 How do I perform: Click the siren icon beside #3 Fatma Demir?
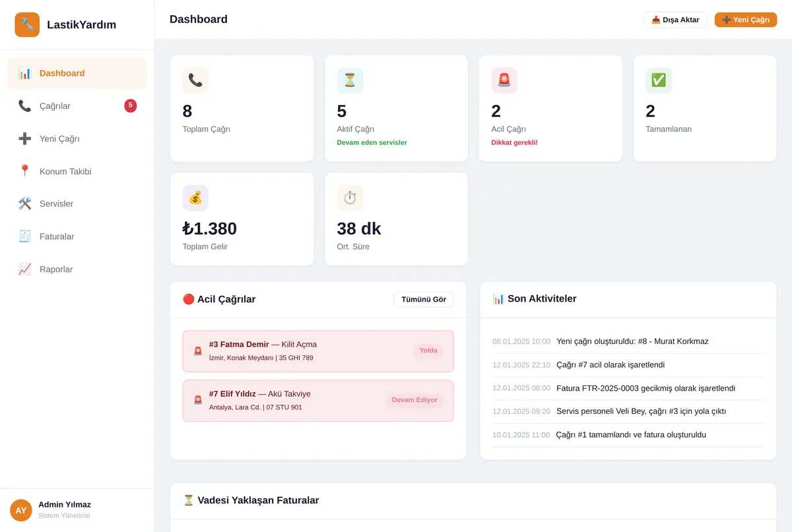[x=198, y=351]
